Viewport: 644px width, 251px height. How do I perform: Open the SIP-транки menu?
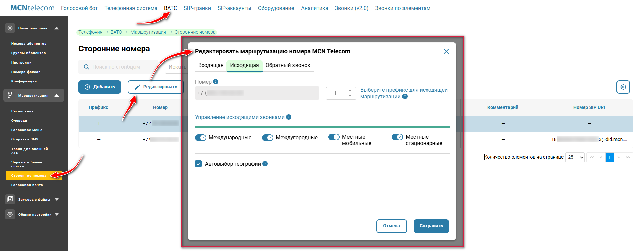point(197,8)
